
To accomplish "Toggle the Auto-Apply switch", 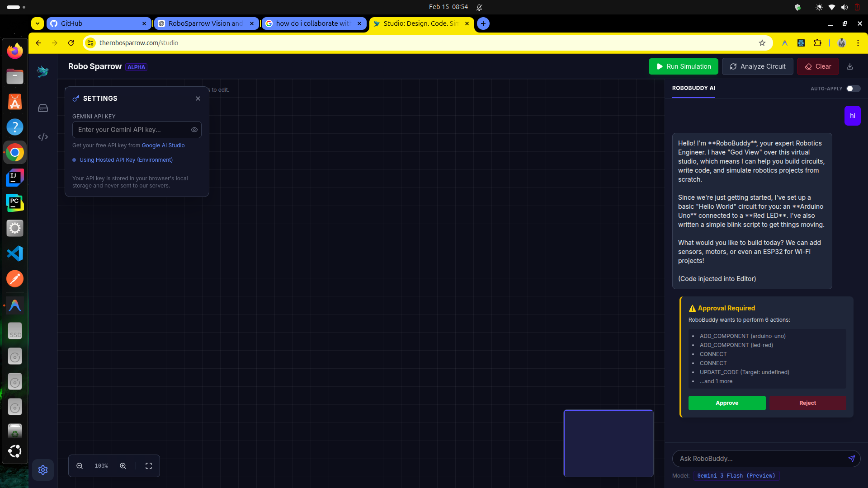I will pos(853,89).
